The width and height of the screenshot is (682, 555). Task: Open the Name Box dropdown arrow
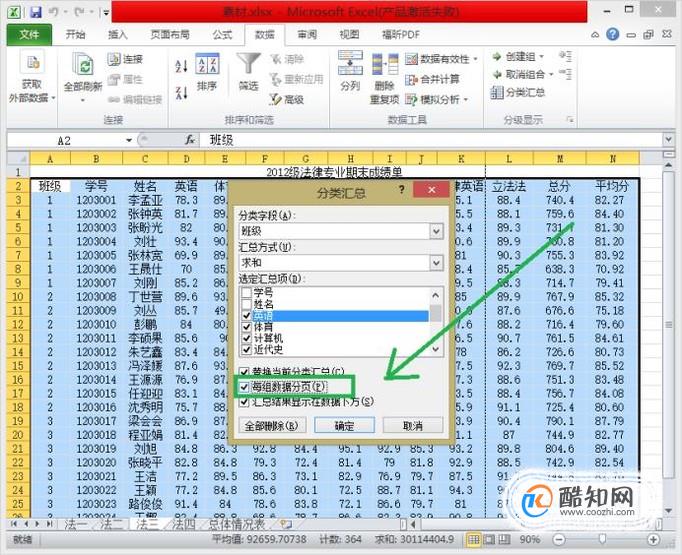[x=129, y=140]
